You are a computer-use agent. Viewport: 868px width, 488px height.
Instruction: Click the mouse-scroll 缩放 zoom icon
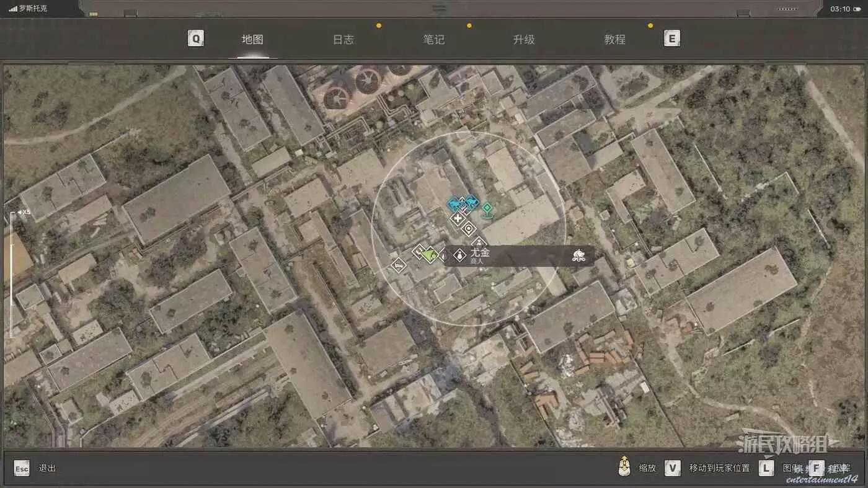(624, 467)
